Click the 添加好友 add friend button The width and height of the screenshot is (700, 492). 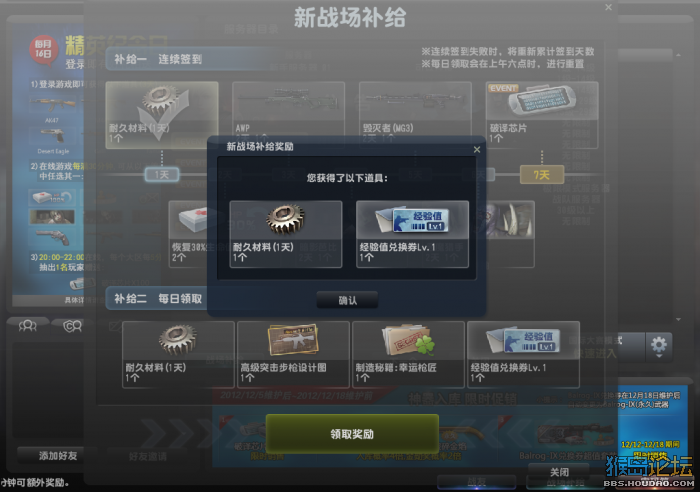(58, 455)
